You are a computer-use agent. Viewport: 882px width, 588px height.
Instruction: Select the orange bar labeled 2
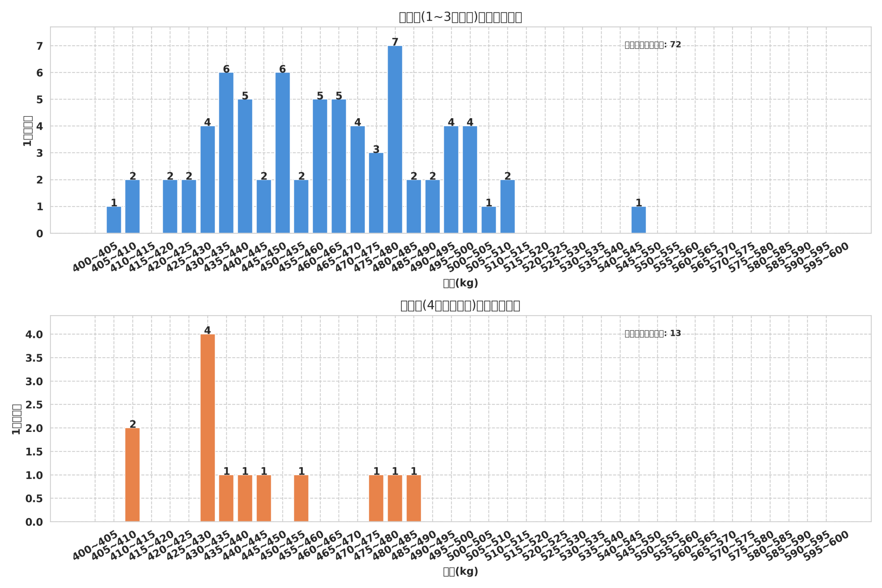tap(132, 475)
